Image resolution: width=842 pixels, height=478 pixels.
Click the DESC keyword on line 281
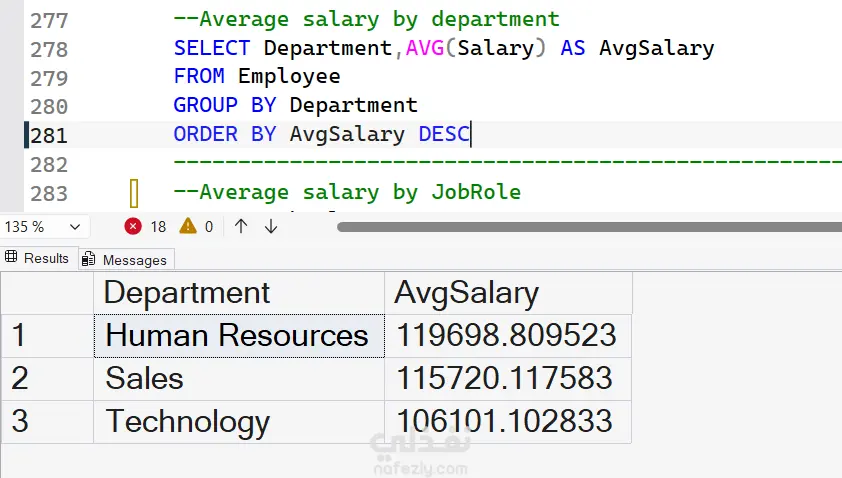click(x=444, y=134)
